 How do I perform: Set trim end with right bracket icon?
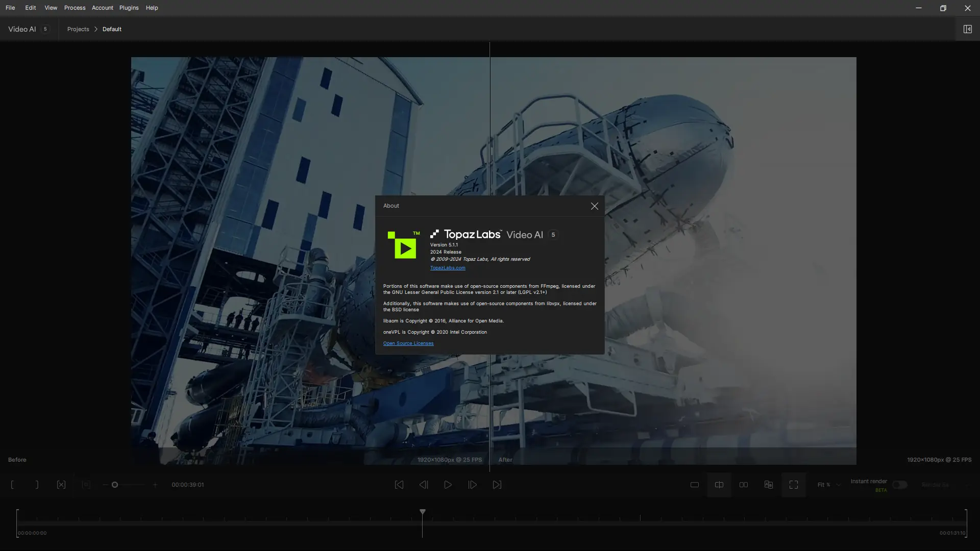pos(37,485)
